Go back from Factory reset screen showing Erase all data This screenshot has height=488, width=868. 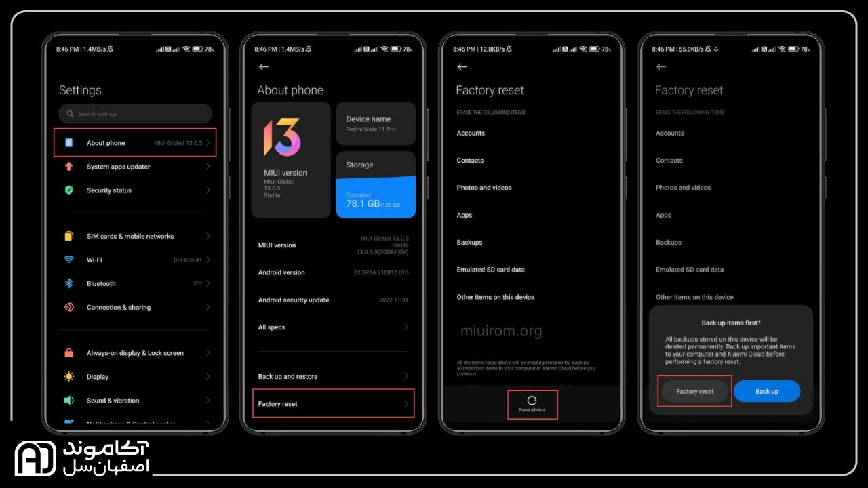462,67
